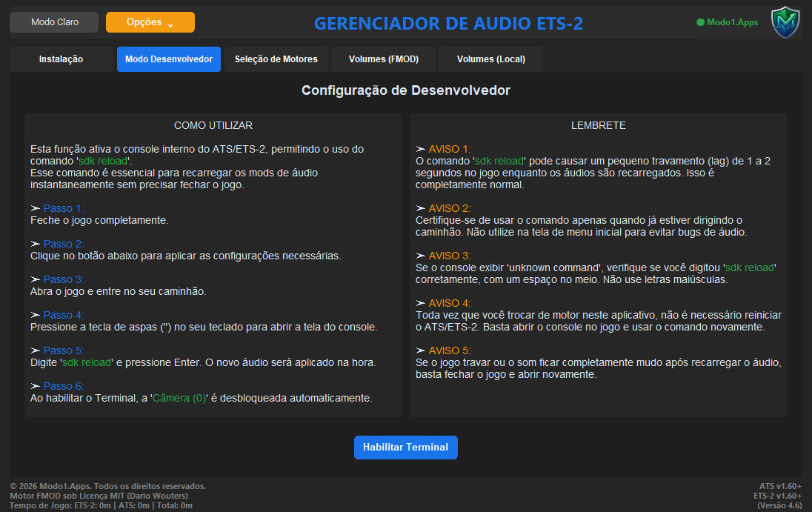Image resolution: width=812 pixels, height=512 pixels.
Task: Open the Volumes (Local) tab
Action: point(491,59)
